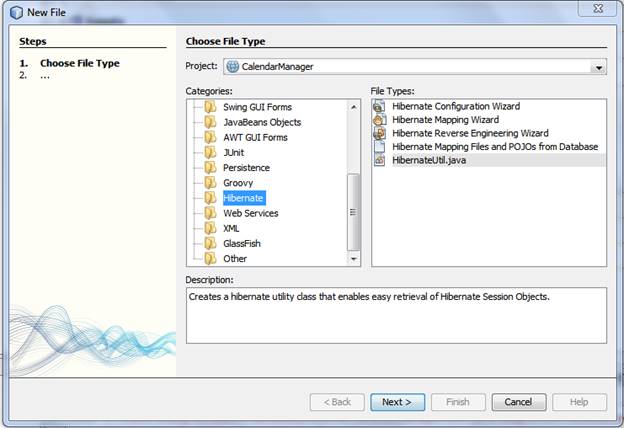Image resolution: width=624 pixels, height=428 pixels.
Task: Select the Other category
Action: 235,258
